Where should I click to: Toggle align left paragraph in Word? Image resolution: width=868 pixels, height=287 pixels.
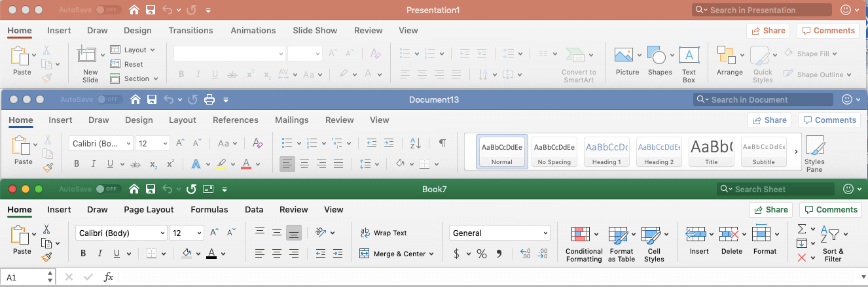[x=287, y=164]
